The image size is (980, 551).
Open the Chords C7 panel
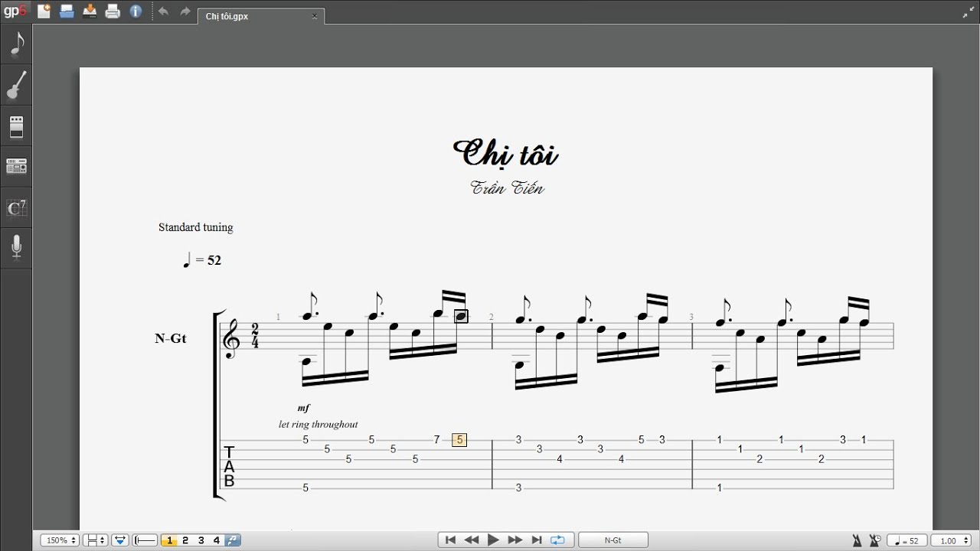click(x=16, y=207)
